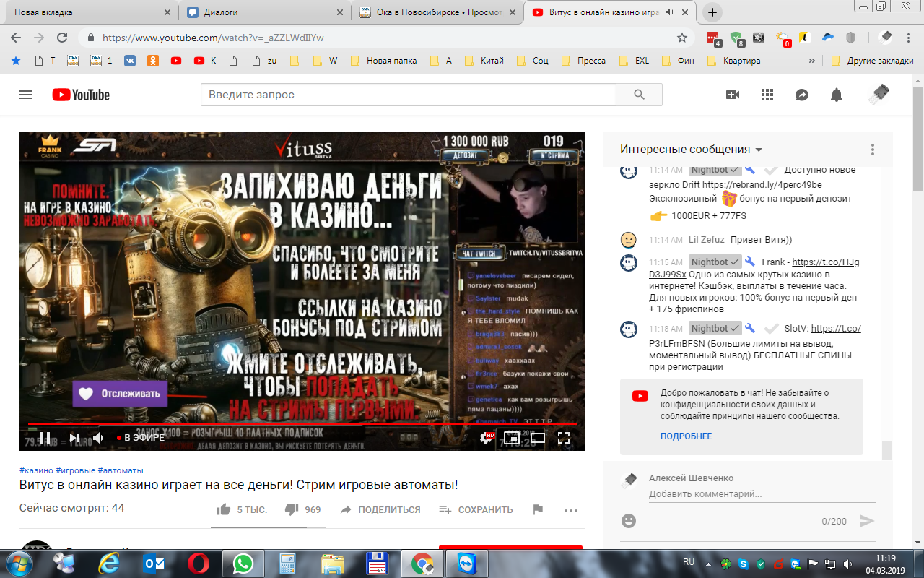
Task: Click the ПОДРОБНЕЕ link in chat
Action: (x=686, y=436)
